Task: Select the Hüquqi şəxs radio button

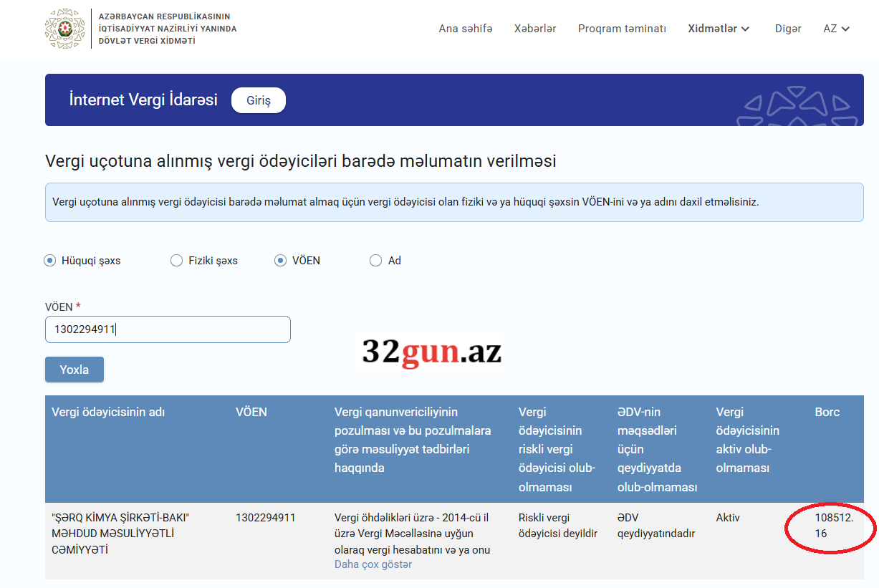Action: pyautogui.click(x=50, y=261)
